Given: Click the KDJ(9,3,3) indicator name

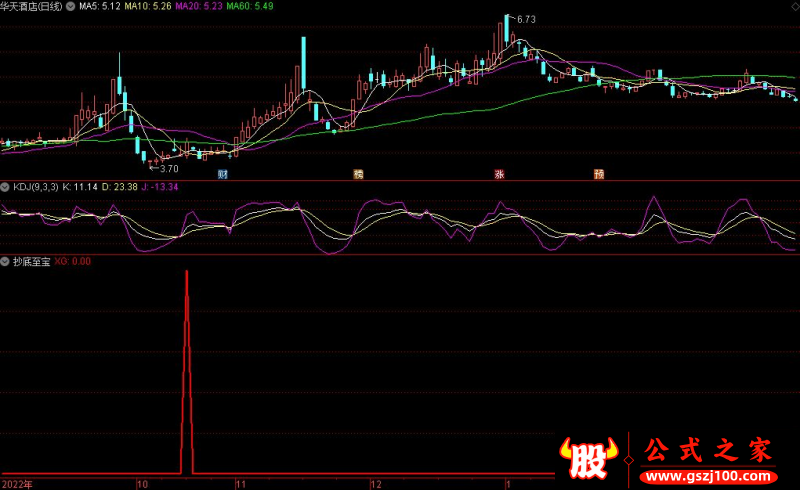Looking at the screenshot, I should tap(35, 186).
